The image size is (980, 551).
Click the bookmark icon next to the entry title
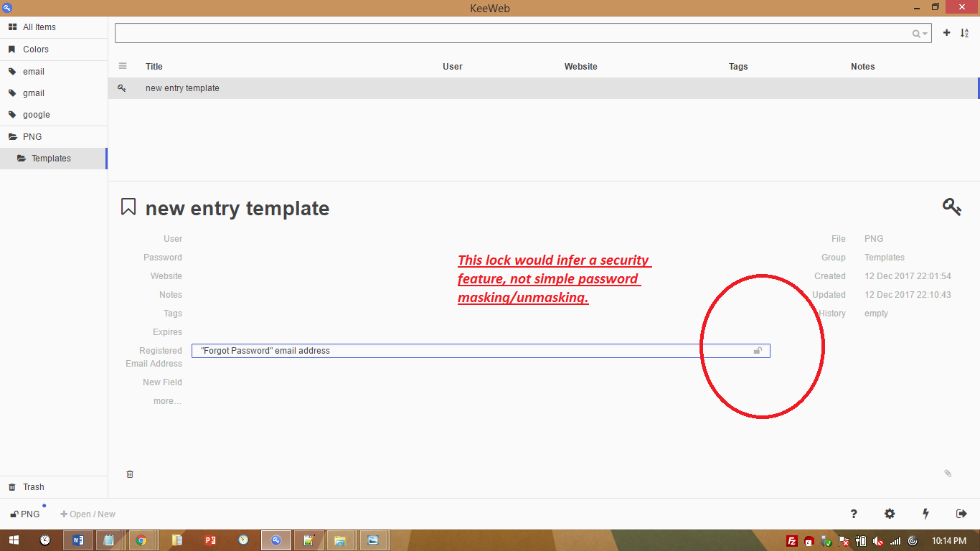click(x=128, y=207)
